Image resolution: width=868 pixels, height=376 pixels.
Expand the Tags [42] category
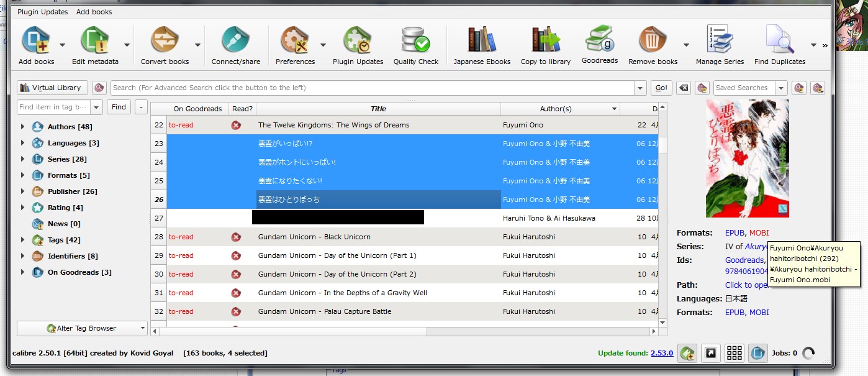[x=22, y=240]
